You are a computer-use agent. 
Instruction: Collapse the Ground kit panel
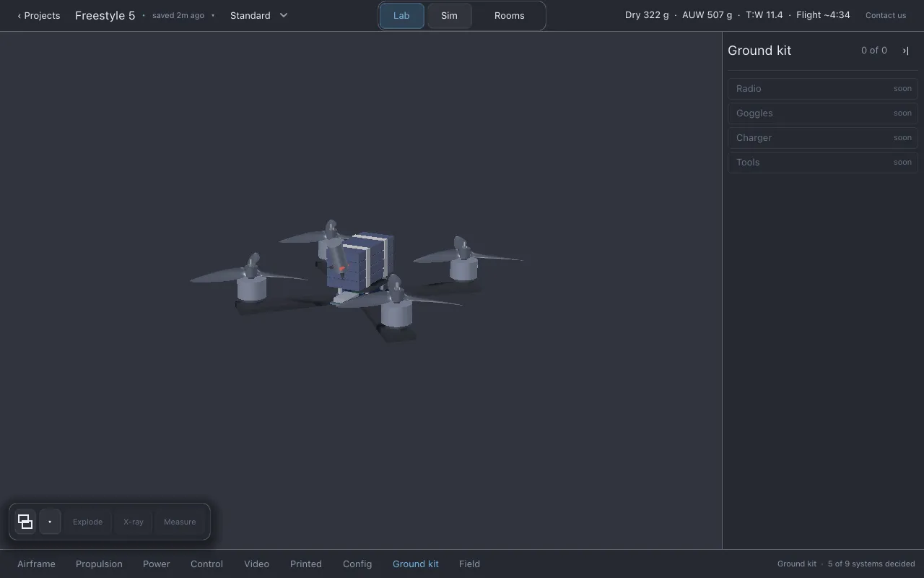[x=906, y=51]
